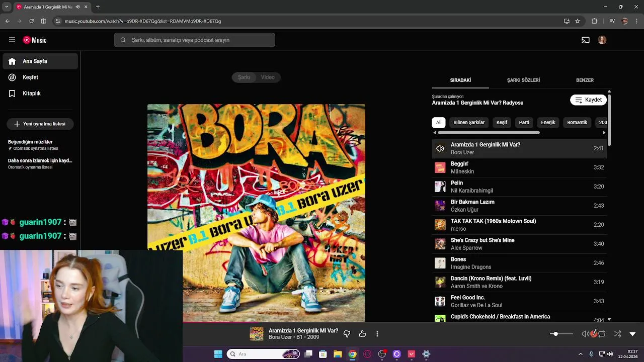Open Cast to device icon

[x=586, y=40]
